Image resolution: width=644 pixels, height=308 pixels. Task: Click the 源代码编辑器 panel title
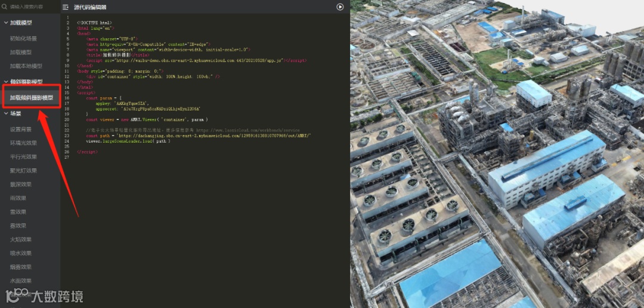coord(90,7)
